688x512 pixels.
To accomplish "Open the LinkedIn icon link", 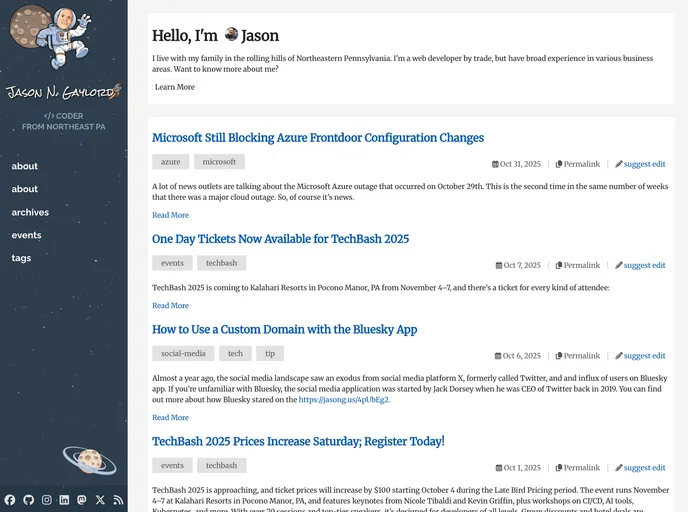I will click(64, 499).
